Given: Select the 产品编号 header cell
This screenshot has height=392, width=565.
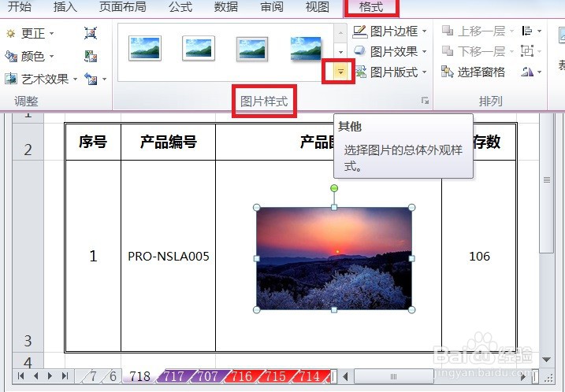Looking at the screenshot, I should [x=169, y=142].
